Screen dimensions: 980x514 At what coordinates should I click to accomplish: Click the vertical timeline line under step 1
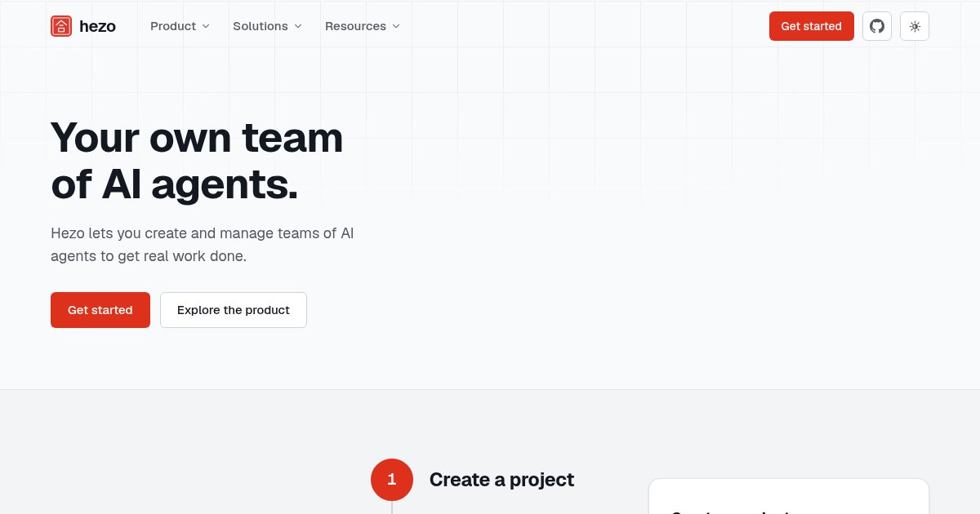point(392,507)
